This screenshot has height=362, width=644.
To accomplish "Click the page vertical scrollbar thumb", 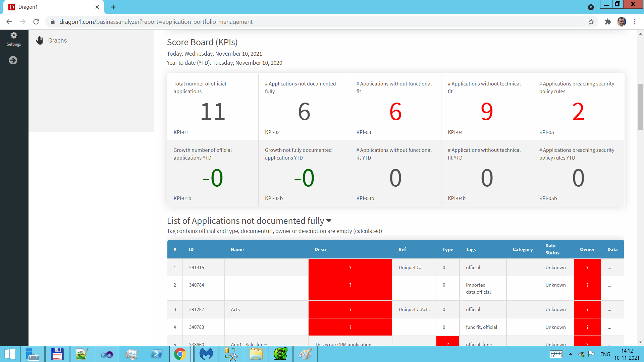I will (x=640, y=107).
